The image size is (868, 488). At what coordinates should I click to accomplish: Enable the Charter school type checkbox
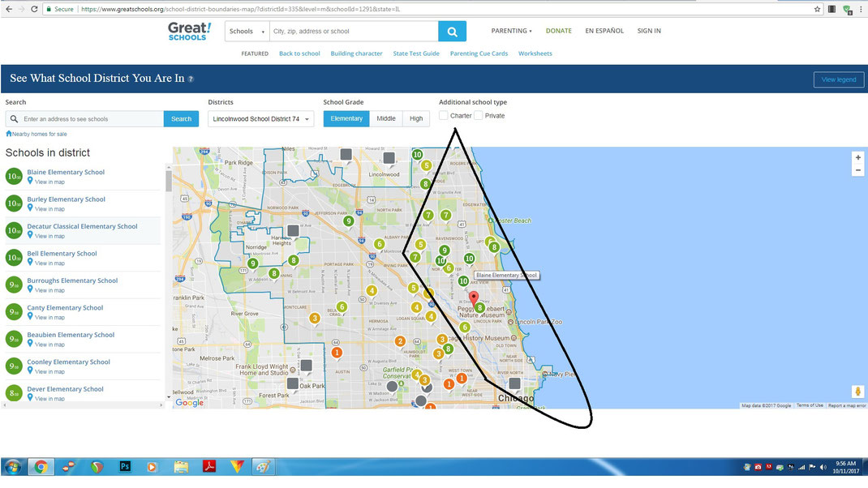(444, 116)
